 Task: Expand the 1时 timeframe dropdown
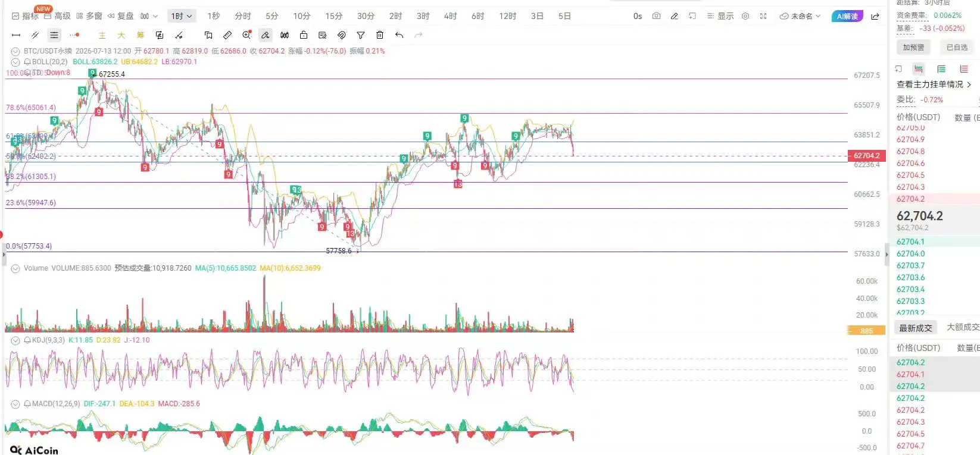point(181,16)
